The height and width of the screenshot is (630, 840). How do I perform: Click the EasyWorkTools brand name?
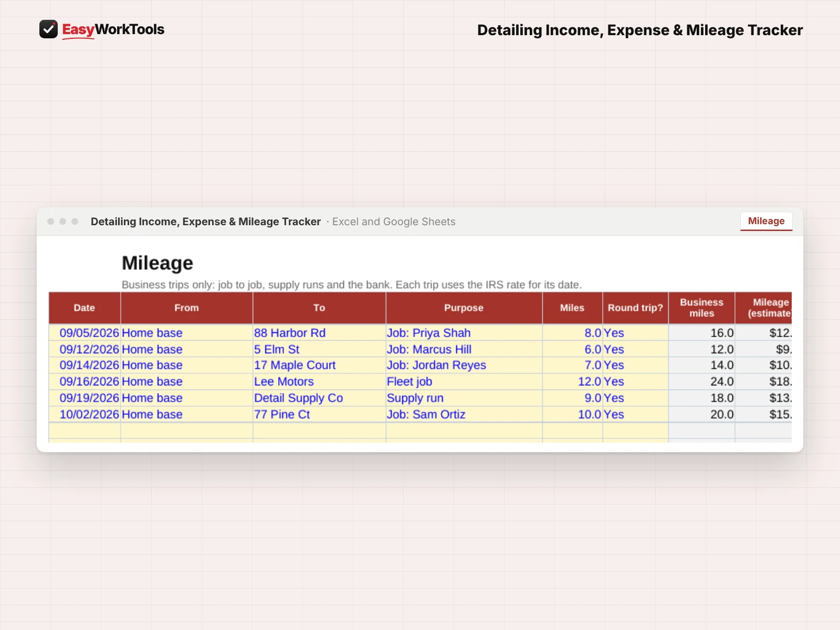[x=113, y=29]
